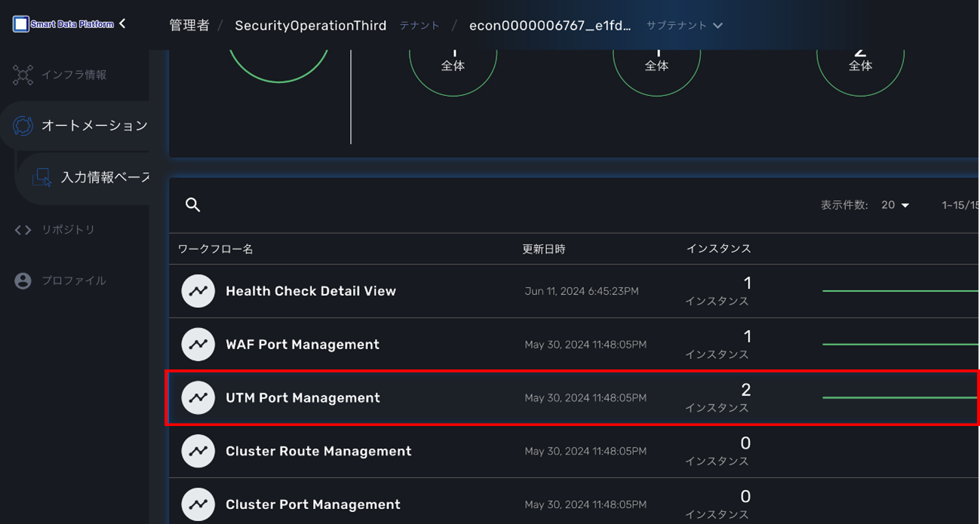This screenshot has height=524, width=980.
Task: Collapse sidebar with the left chevron
Action: [123, 24]
